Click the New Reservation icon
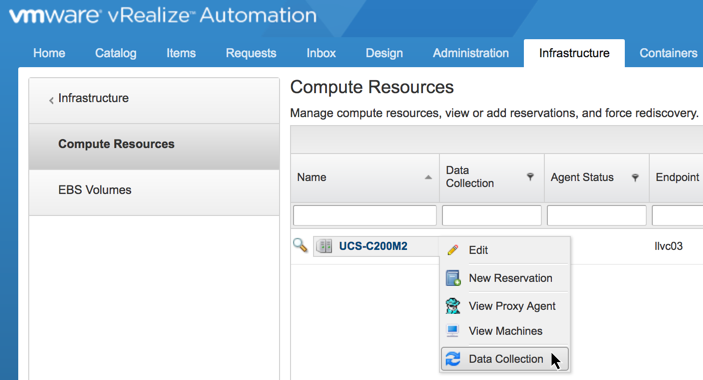Screen dimensions: 703x380 (453, 278)
